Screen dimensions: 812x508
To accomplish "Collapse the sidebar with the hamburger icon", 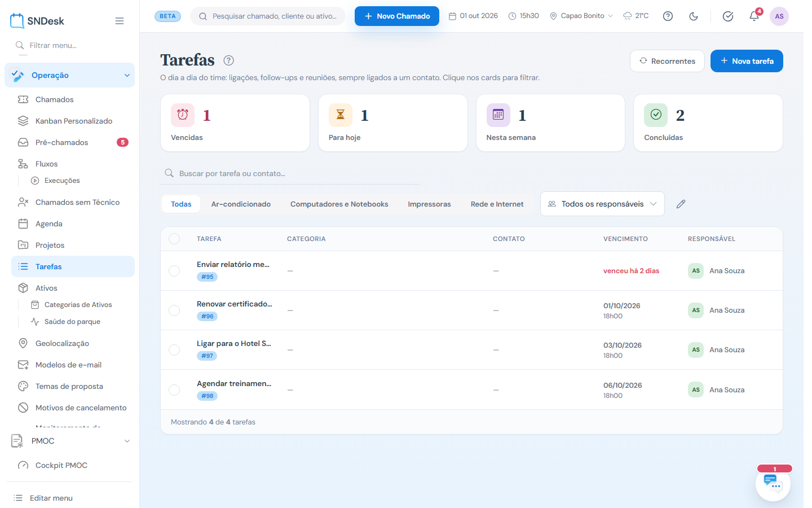I will (x=120, y=21).
